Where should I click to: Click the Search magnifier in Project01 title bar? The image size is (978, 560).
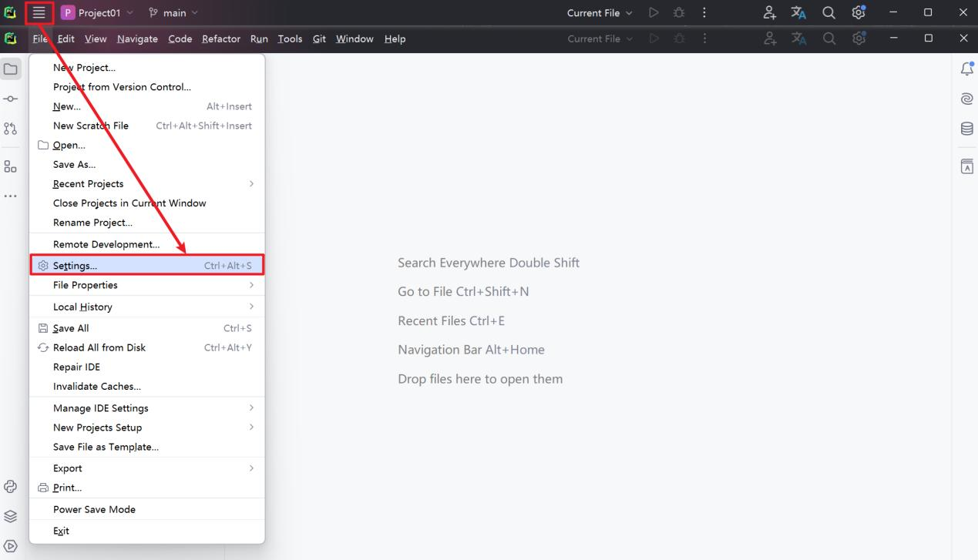click(x=828, y=12)
